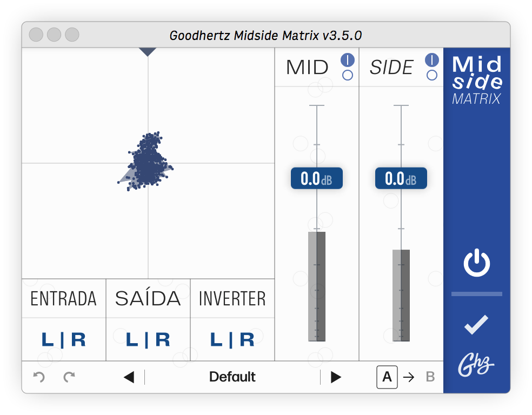Redo the last undone change
The height and width of the screenshot is (415, 532).
69,377
